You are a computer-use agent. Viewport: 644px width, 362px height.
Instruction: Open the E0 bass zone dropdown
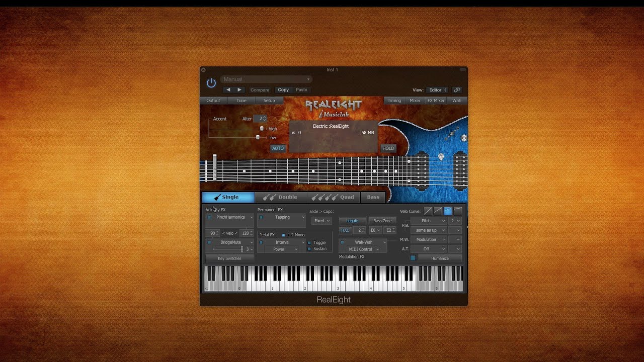click(375, 230)
